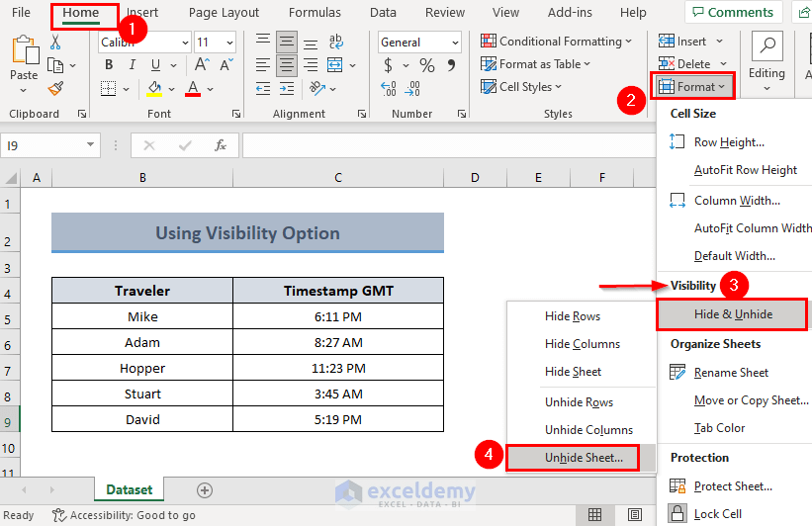Screen dimensions: 812x526
Task: Choose Column Width menu item
Action: pyautogui.click(x=737, y=201)
